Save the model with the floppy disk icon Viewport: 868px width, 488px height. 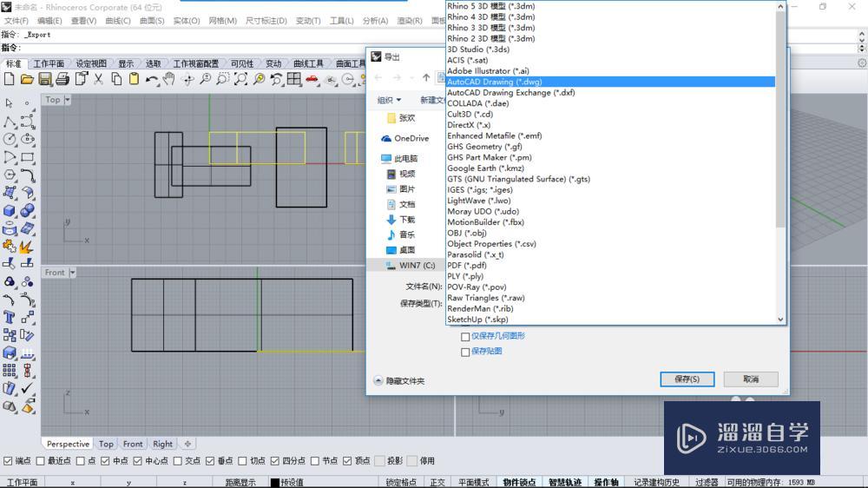(x=45, y=79)
